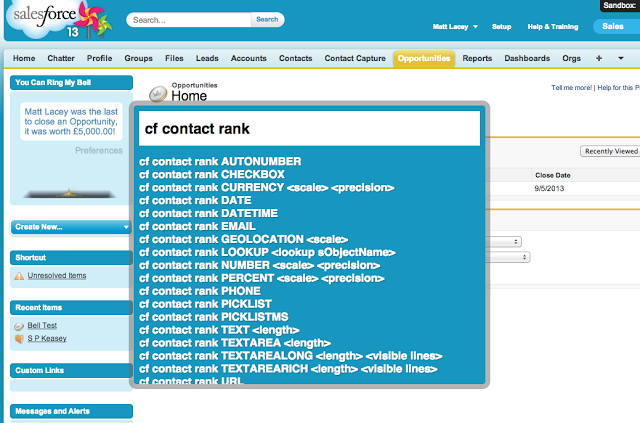
Task: Click the S P Keasey item icon
Action: pyautogui.click(x=19, y=340)
